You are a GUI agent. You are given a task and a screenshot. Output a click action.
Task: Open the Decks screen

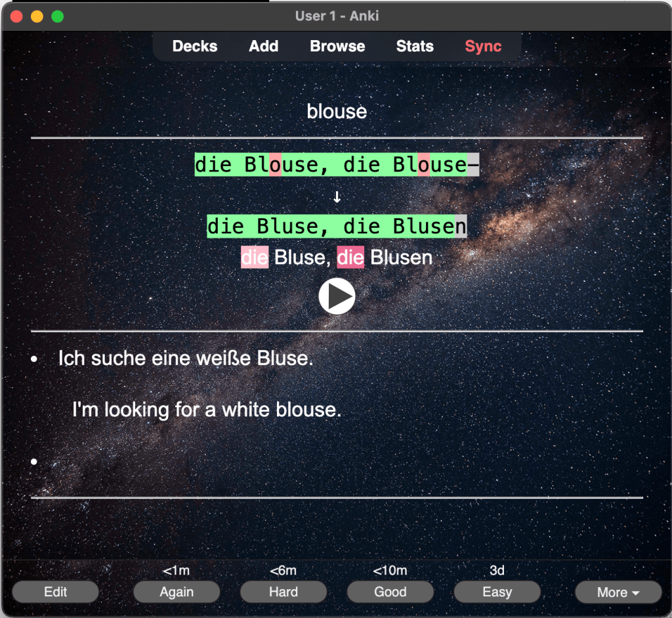195,47
